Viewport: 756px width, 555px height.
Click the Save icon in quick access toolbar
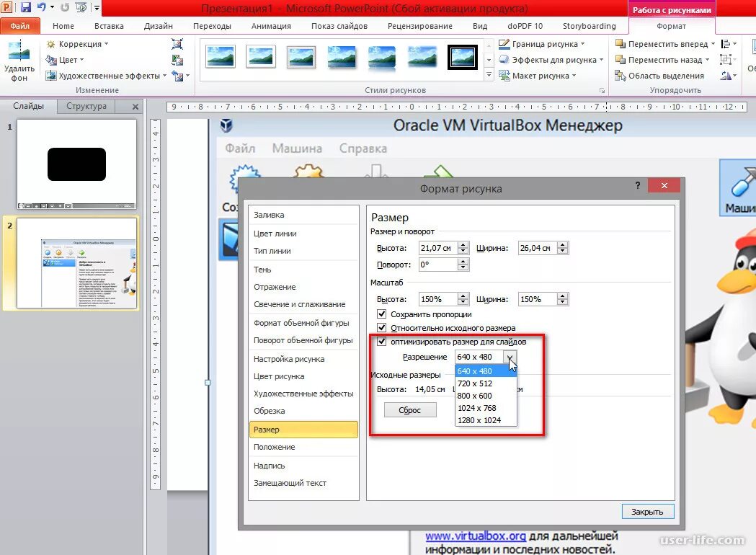coord(25,7)
